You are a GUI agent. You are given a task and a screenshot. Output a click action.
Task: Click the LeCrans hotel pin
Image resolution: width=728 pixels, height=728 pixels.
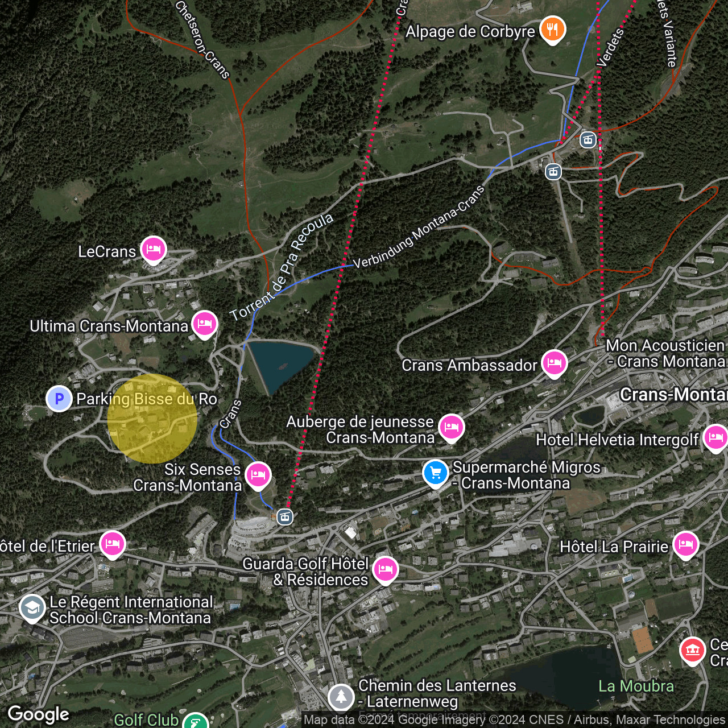click(x=152, y=249)
